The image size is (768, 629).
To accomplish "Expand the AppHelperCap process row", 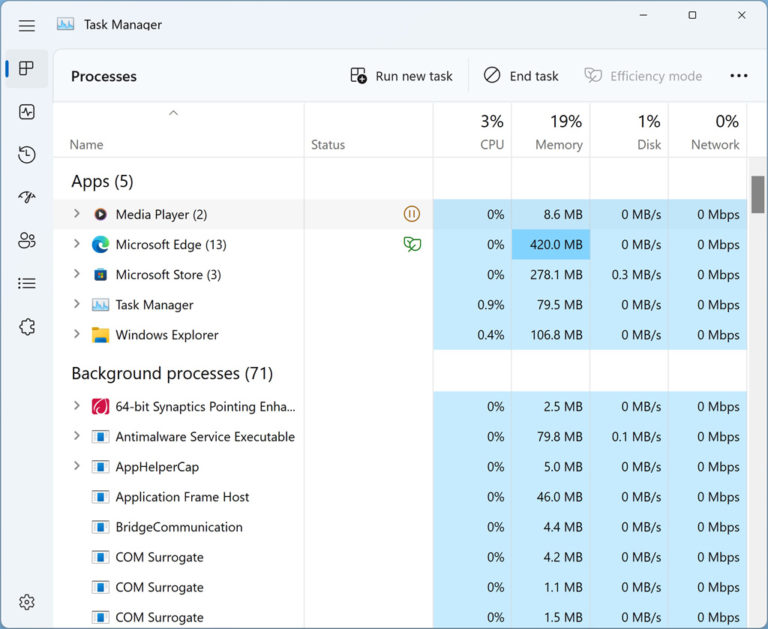I will point(76,466).
